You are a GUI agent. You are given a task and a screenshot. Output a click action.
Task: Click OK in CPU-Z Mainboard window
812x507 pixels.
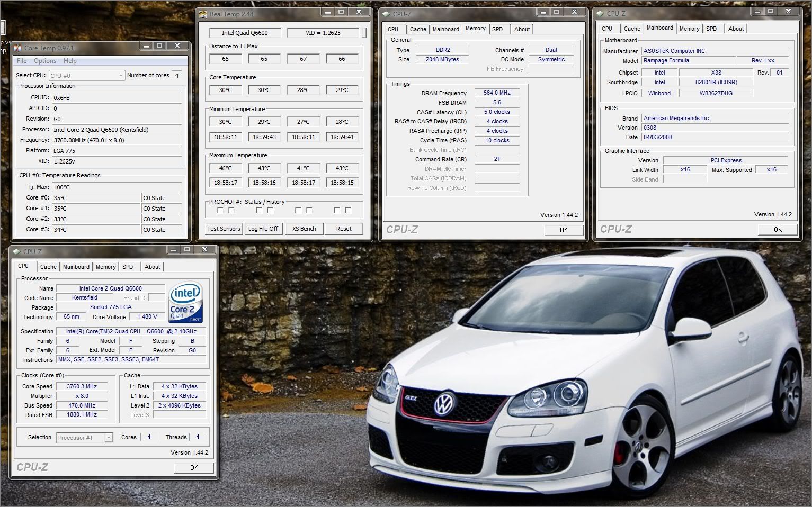coord(778,229)
